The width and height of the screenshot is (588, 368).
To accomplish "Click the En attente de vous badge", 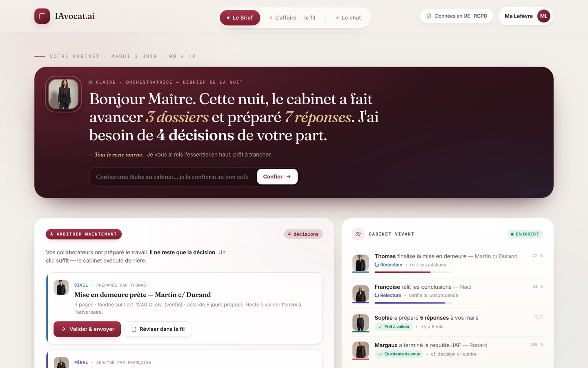I will (399, 354).
